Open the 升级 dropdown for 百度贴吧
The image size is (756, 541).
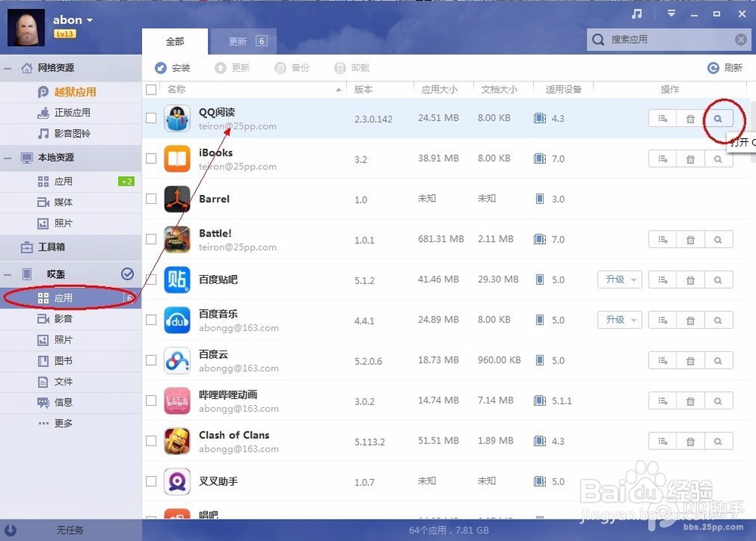pyautogui.click(x=634, y=280)
